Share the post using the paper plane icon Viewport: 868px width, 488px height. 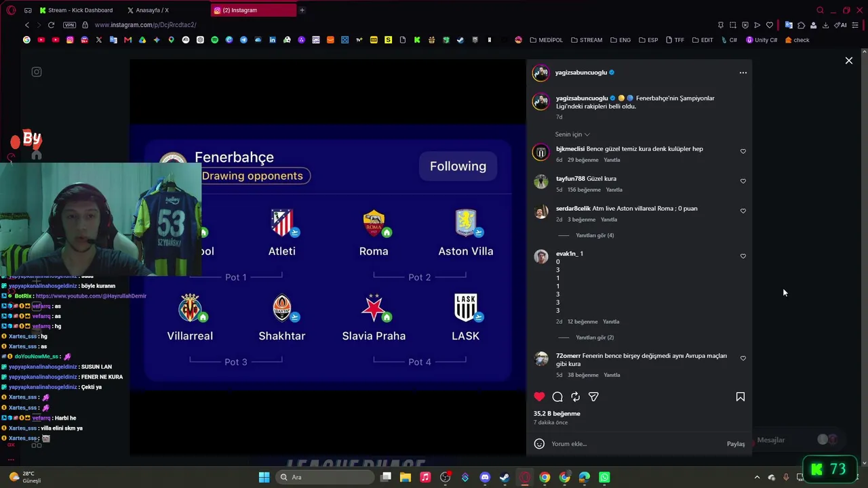pos(593,396)
